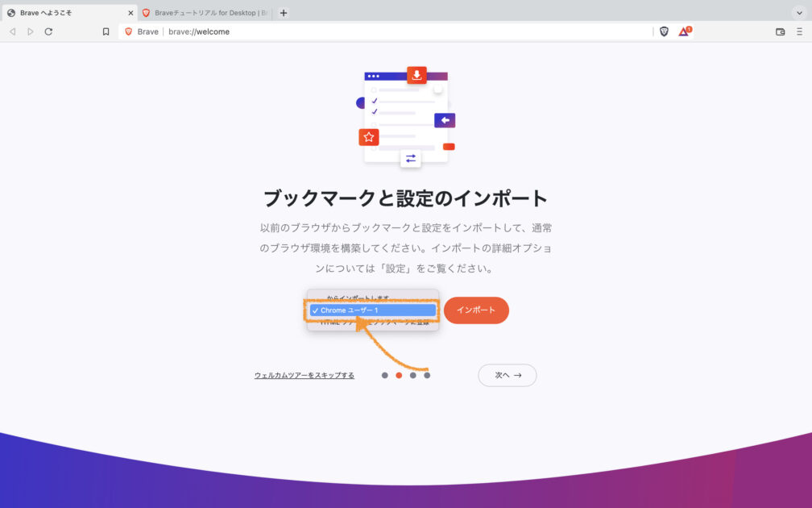Close the Brave へようこそ tab
This screenshot has width=812, height=508.
(130, 13)
